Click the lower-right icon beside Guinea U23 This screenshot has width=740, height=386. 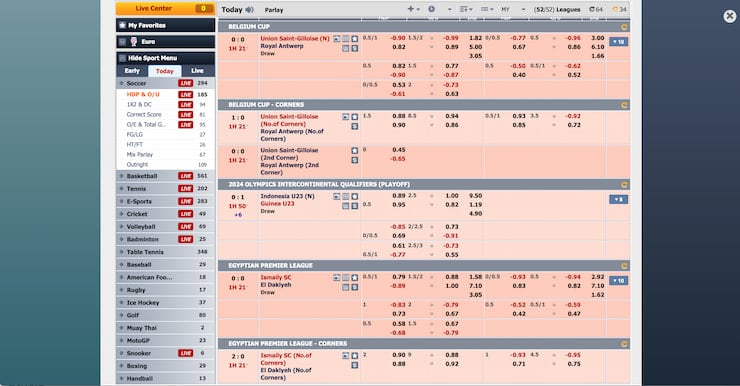click(354, 206)
